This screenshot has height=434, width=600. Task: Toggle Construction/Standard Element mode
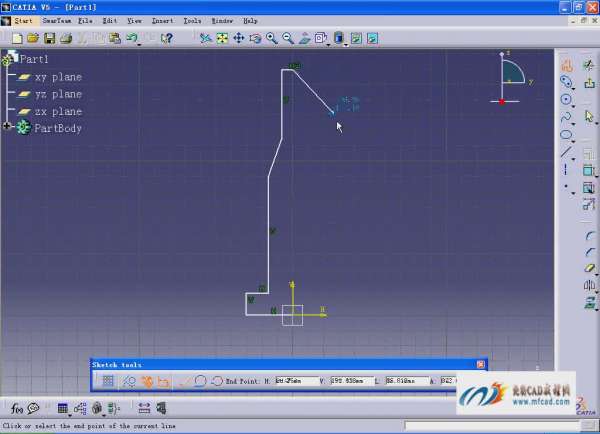click(147, 381)
